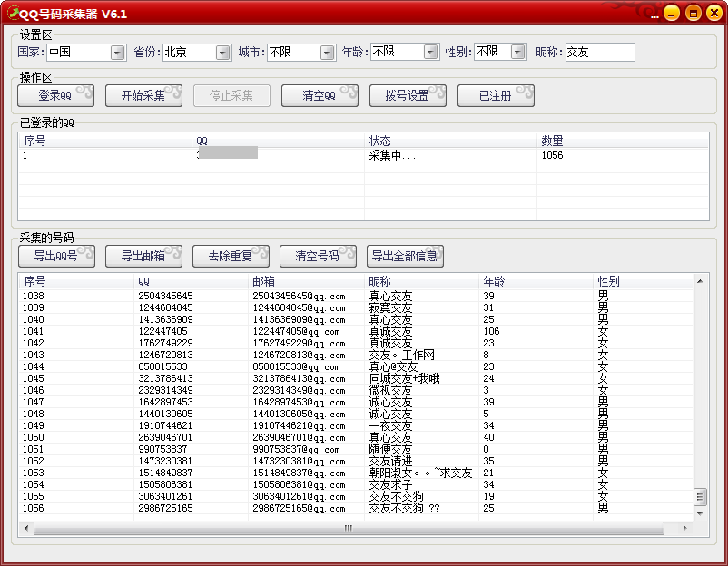Click nickname 交友请进
Viewport: 728px width, 566px height.
pyautogui.click(x=390, y=461)
